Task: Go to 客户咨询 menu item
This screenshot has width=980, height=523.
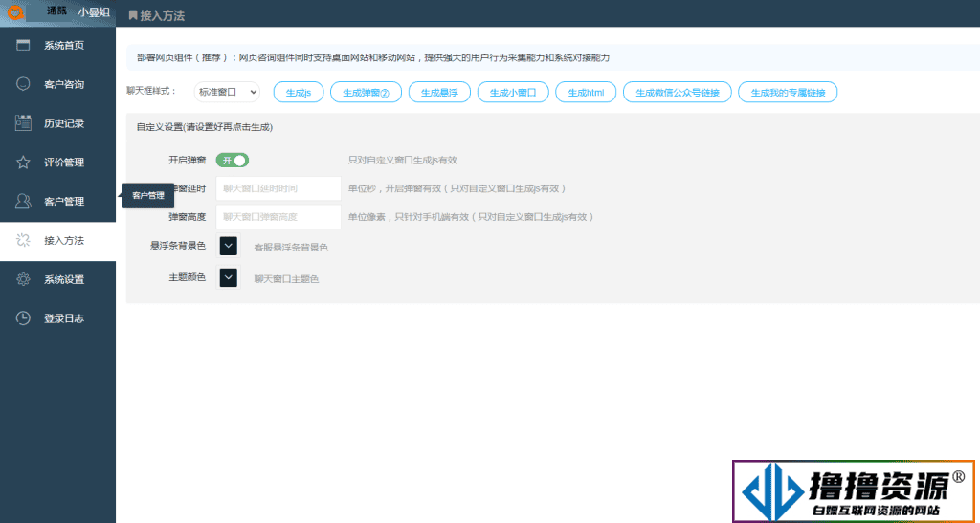Action: 57,84
